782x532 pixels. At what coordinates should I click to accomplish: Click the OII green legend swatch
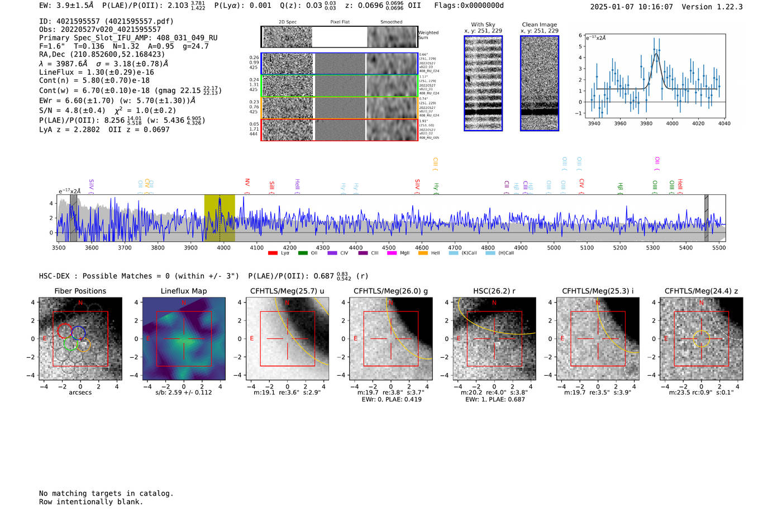click(x=303, y=253)
